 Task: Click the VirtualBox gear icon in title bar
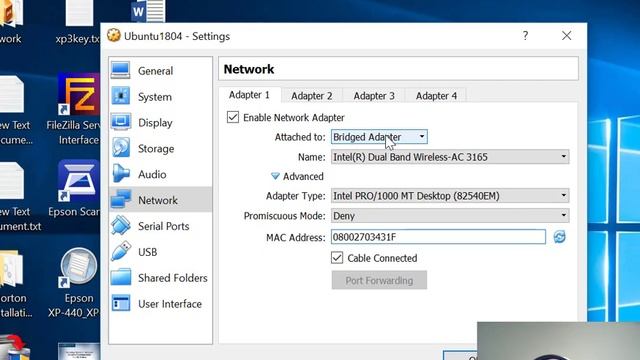(114, 36)
